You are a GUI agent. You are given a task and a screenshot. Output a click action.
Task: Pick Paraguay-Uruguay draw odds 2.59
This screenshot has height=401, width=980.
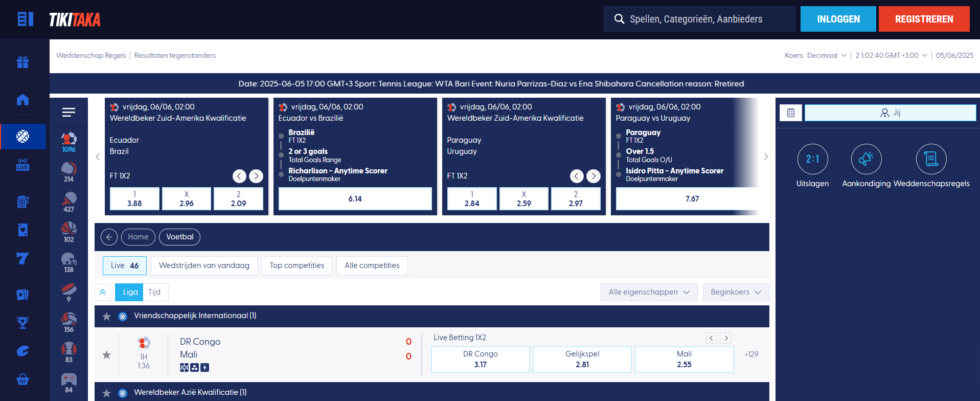coord(524,198)
